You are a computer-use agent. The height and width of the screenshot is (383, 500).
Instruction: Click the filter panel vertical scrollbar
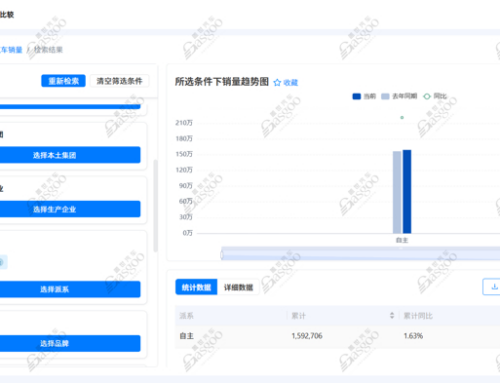[155, 206]
